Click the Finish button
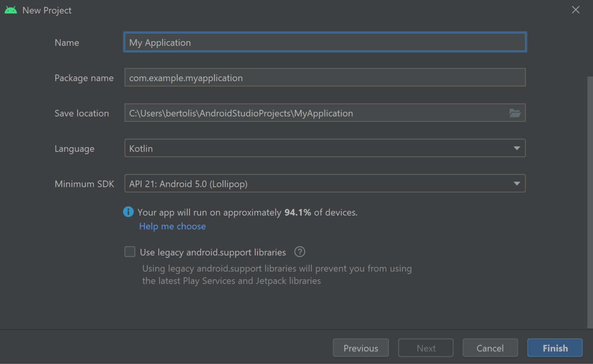The image size is (593, 364). (x=555, y=348)
